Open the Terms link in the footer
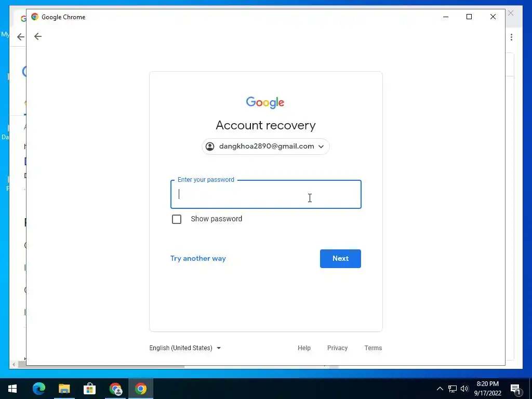Viewport: 532px width, 399px height. pos(373,348)
